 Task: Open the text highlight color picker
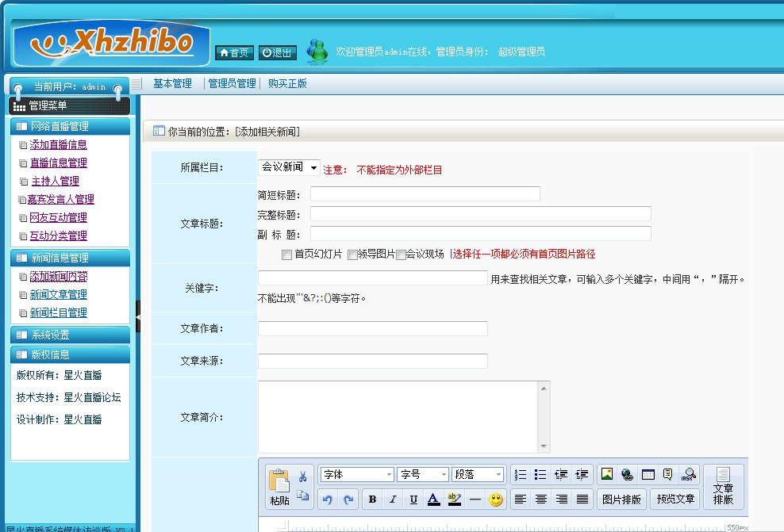point(455,499)
